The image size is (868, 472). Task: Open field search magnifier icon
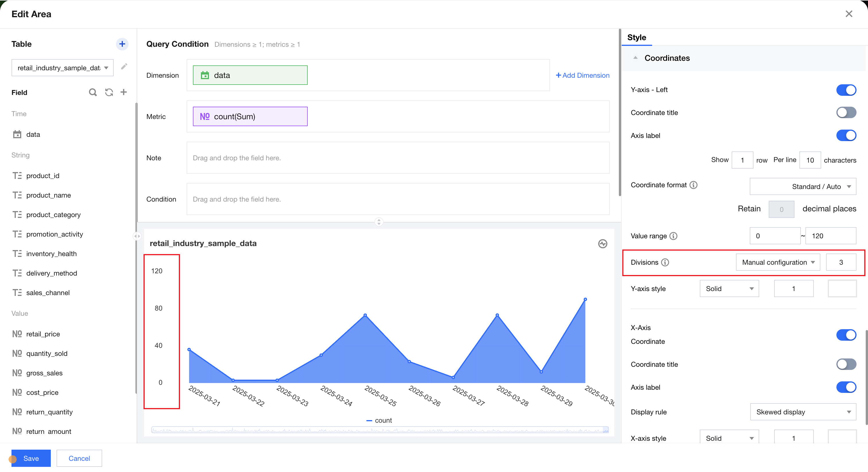(x=93, y=92)
